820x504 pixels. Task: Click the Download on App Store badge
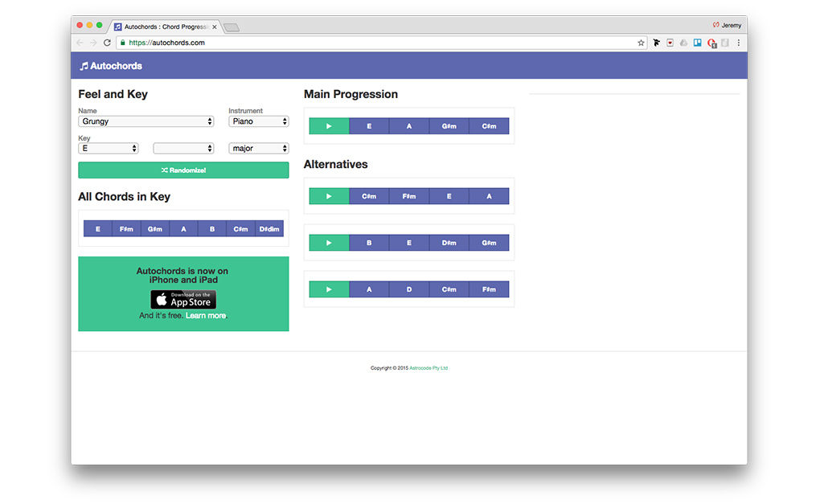tap(183, 300)
